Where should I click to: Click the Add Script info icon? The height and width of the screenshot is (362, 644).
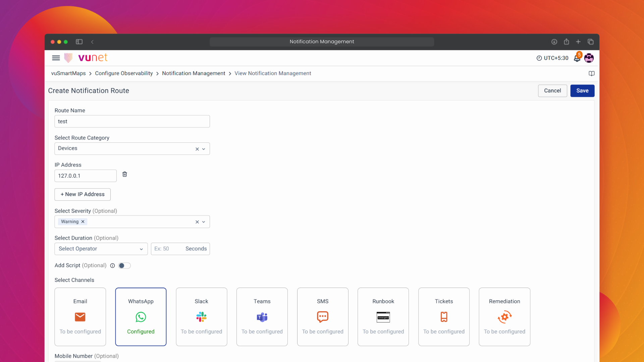point(113,266)
